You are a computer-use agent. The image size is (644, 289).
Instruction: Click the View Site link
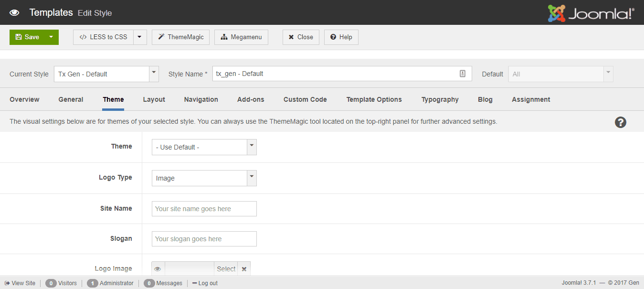[x=20, y=283]
